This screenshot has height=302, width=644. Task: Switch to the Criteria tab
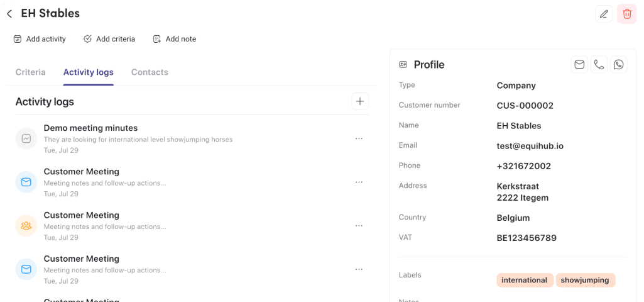(30, 72)
